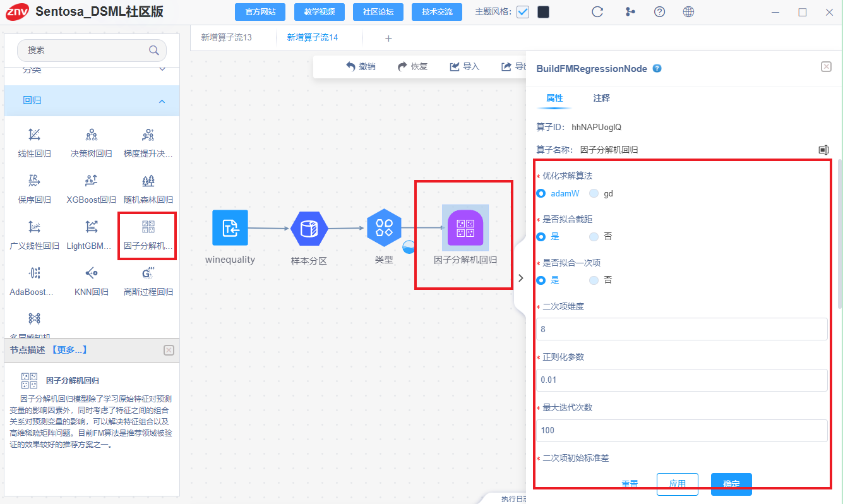Viewport: 843px width, 504px height.
Task: Click the 撤销 undo toolbar button
Action: pos(361,66)
